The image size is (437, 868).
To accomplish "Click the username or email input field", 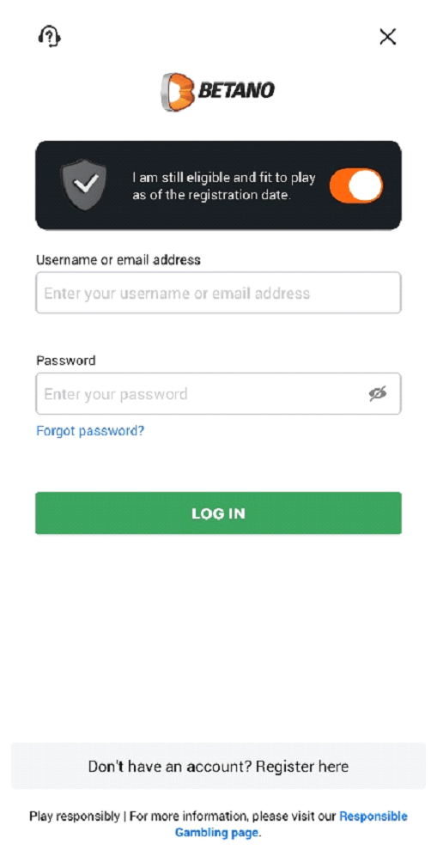I will coord(218,293).
